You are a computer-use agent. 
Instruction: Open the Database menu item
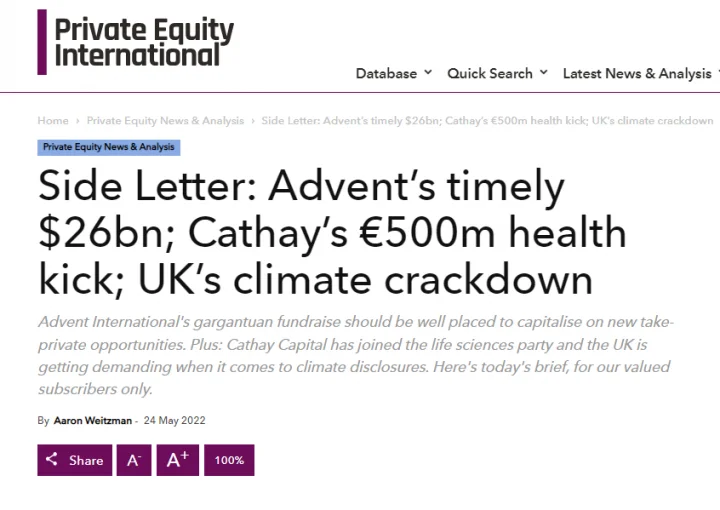386,73
